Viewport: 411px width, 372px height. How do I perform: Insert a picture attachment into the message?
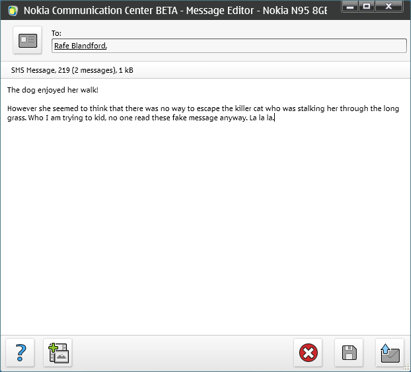(x=58, y=353)
